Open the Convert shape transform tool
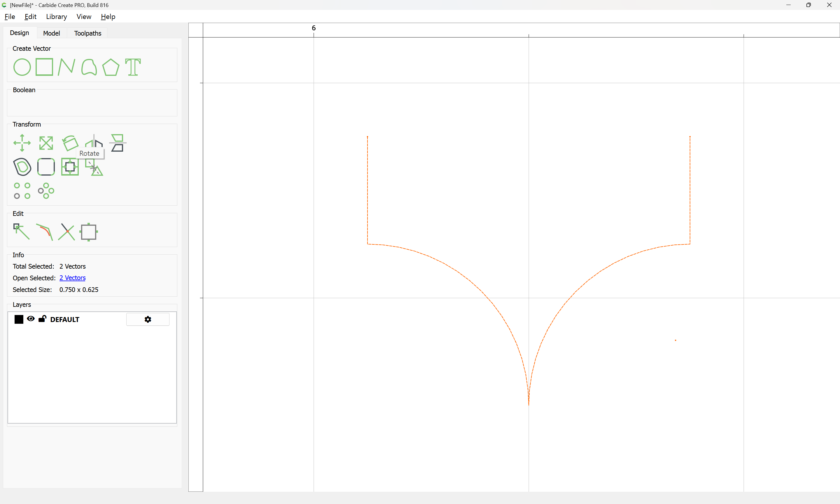 pos(94,167)
